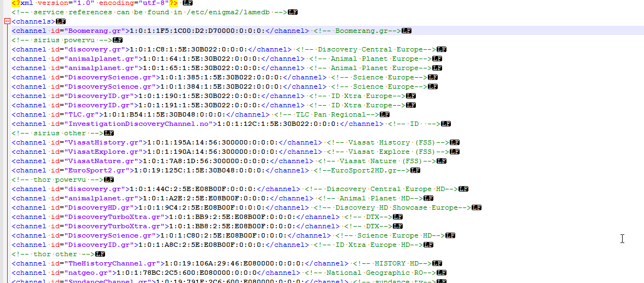Screen dimensions: 644x283
Task: Click the "ViasatNature.gr" id value
Action: pos(102,161)
